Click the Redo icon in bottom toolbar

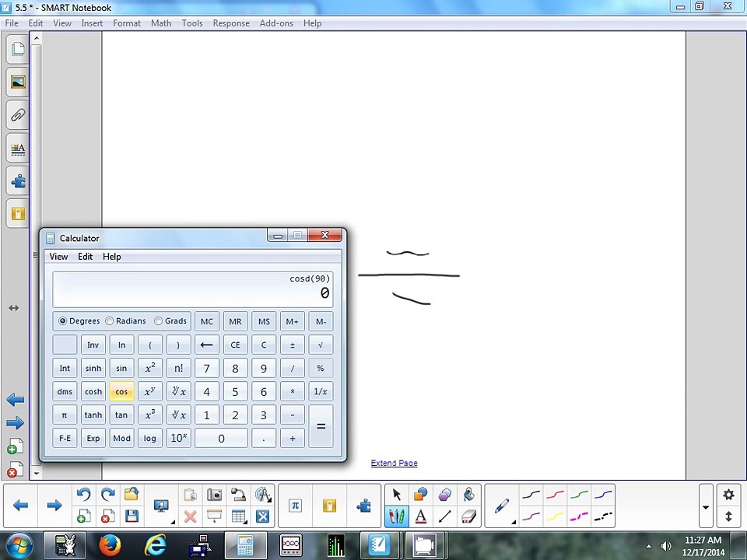(x=107, y=495)
